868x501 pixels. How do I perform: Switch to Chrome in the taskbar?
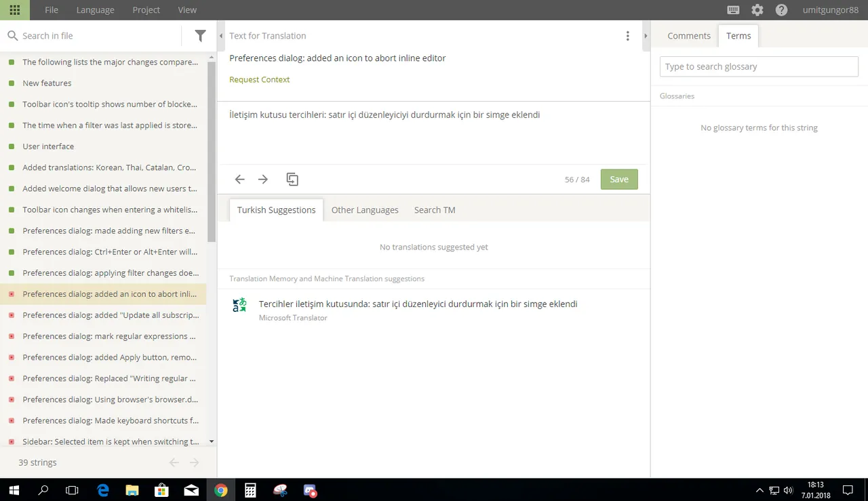(220, 490)
